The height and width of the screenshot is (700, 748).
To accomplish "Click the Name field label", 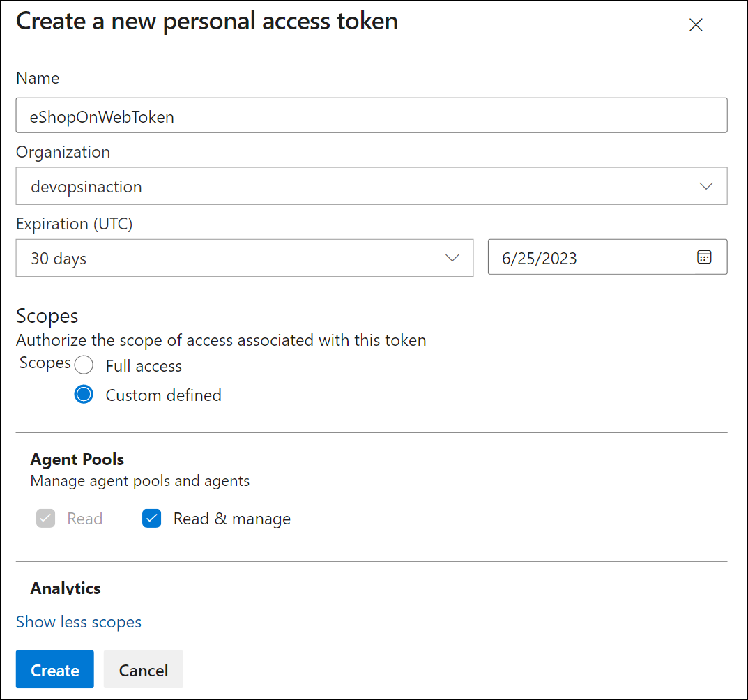I will click(38, 78).
